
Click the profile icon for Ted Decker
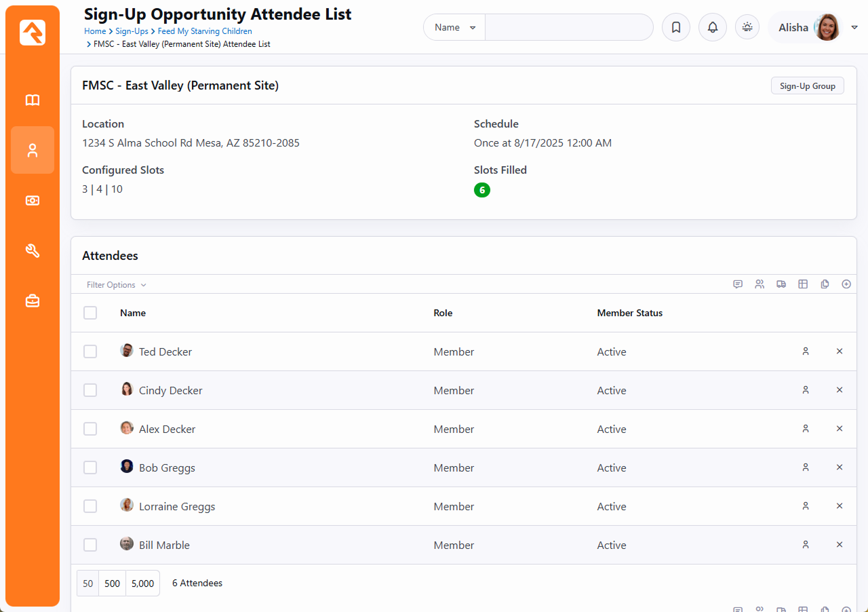pyautogui.click(x=806, y=351)
